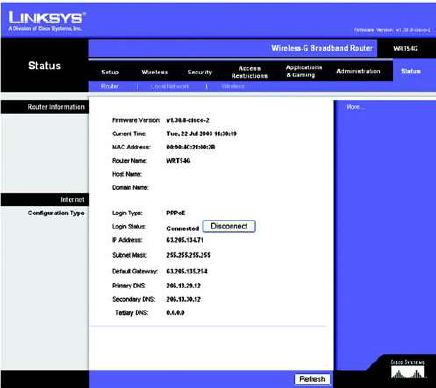Click the Internet section header

click(72, 200)
